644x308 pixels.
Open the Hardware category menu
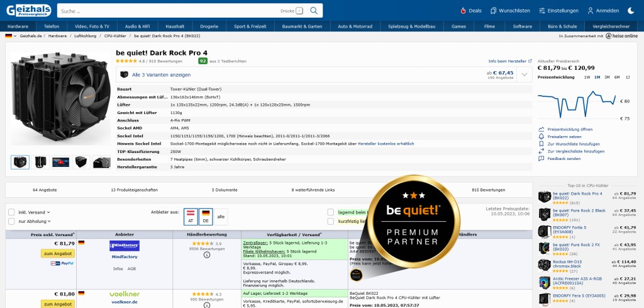[x=18, y=26]
